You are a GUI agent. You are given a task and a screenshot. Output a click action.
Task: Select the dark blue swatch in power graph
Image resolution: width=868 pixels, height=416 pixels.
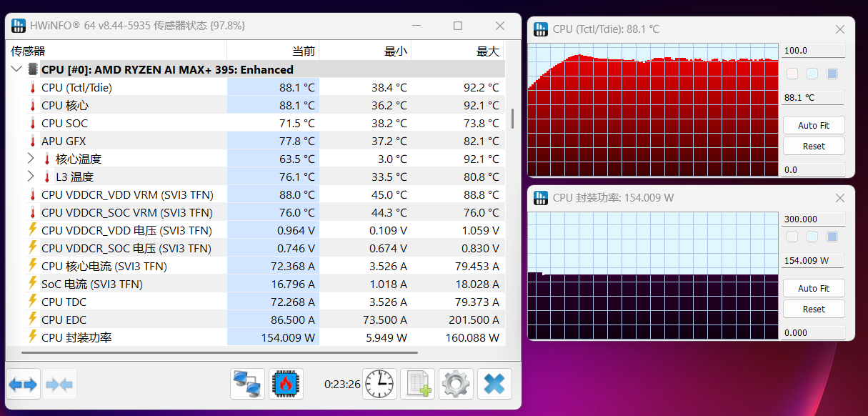[832, 237]
